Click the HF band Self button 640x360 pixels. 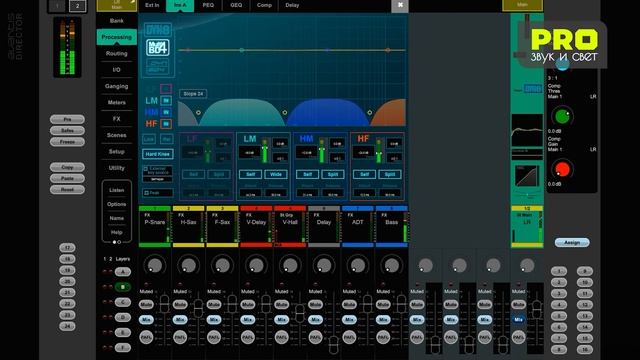[x=364, y=174]
